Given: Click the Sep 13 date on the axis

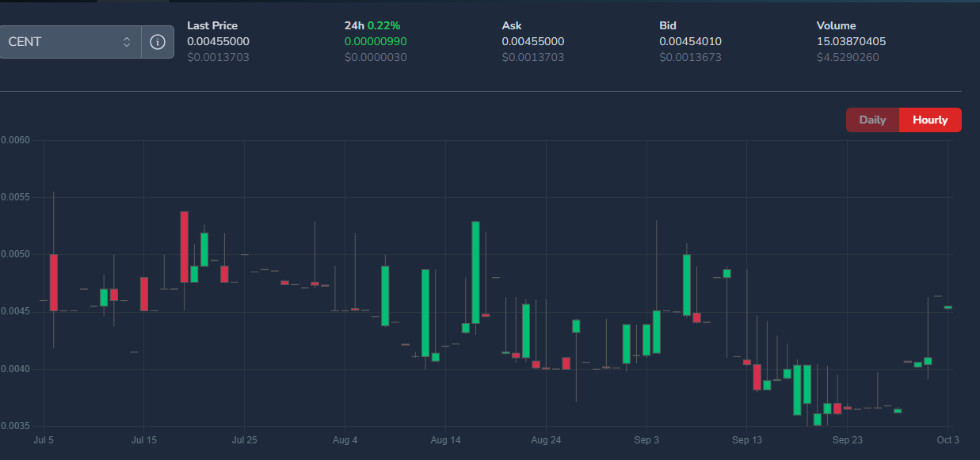Looking at the screenshot, I should 746,439.
